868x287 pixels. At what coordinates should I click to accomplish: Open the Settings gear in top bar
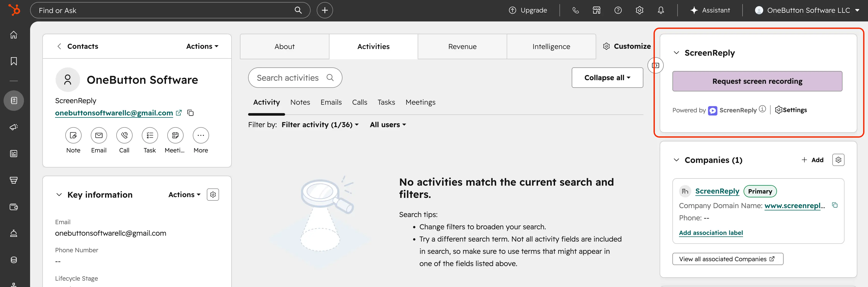click(x=640, y=10)
